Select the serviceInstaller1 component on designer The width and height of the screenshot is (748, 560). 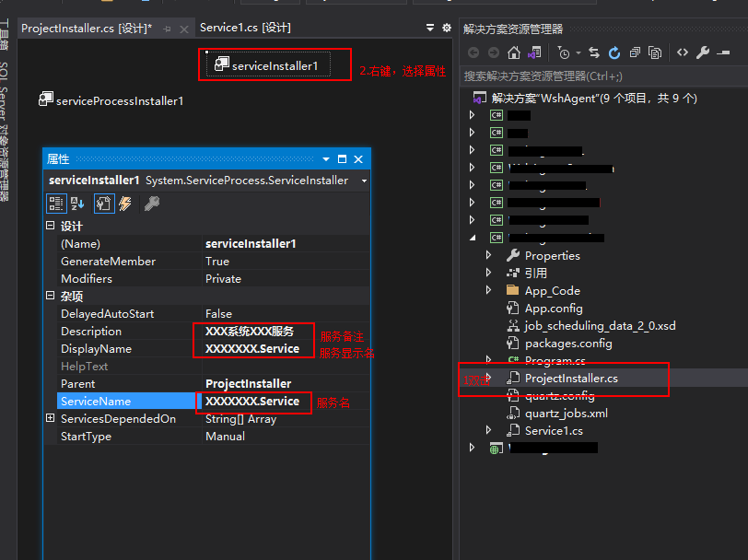(268, 64)
